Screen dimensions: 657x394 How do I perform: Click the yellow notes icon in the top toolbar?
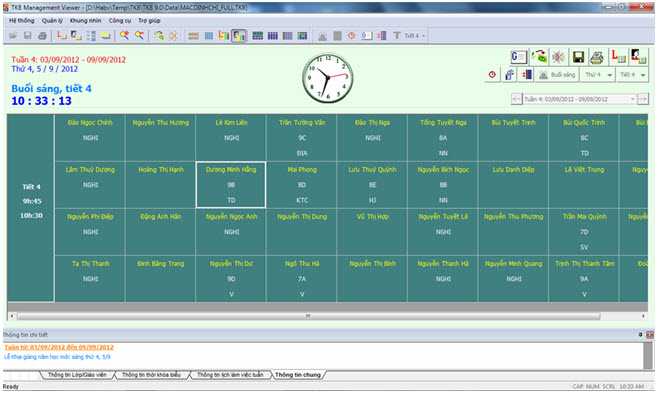106,36
